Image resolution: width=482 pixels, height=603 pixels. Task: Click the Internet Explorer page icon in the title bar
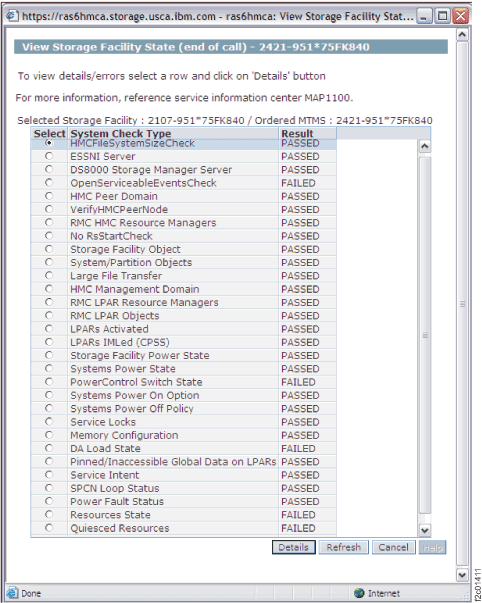[13, 16]
